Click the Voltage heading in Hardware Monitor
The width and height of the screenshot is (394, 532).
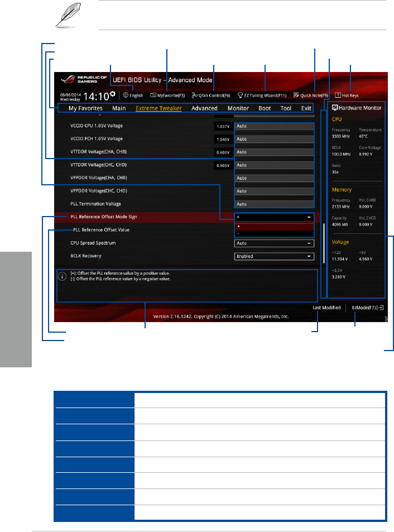[340, 242]
